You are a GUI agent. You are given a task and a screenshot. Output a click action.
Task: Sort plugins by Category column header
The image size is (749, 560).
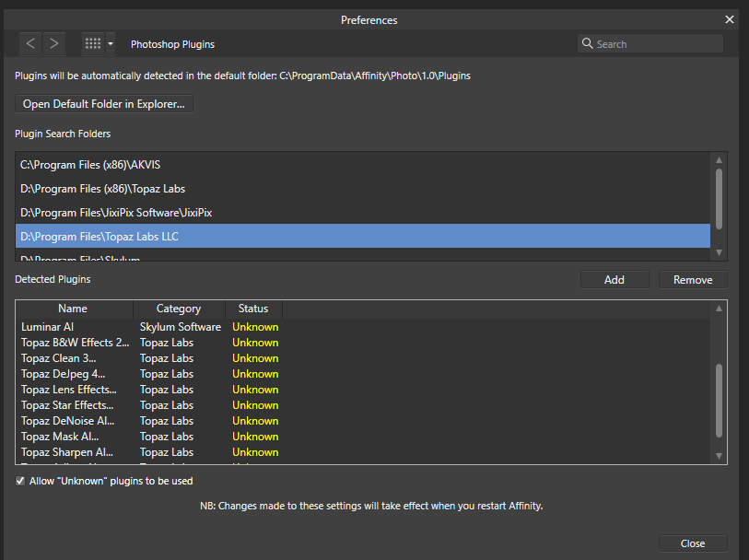pyautogui.click(x=179, y=309)
